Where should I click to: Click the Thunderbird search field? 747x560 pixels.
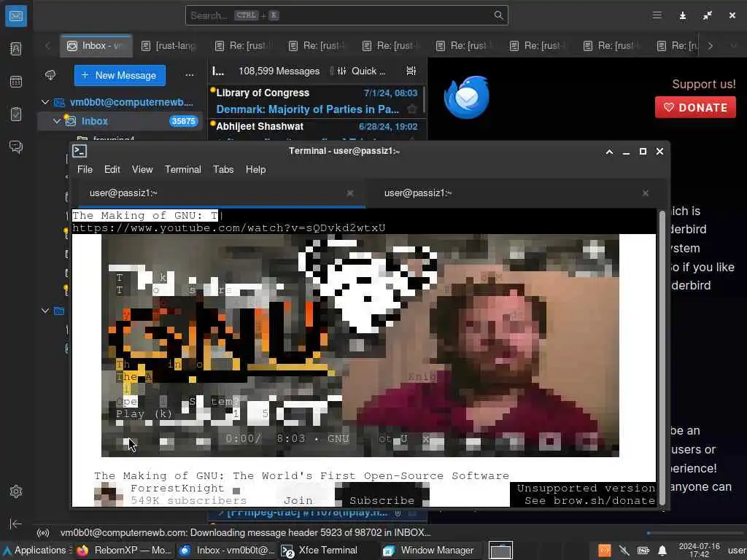click(x=347, y=15)
